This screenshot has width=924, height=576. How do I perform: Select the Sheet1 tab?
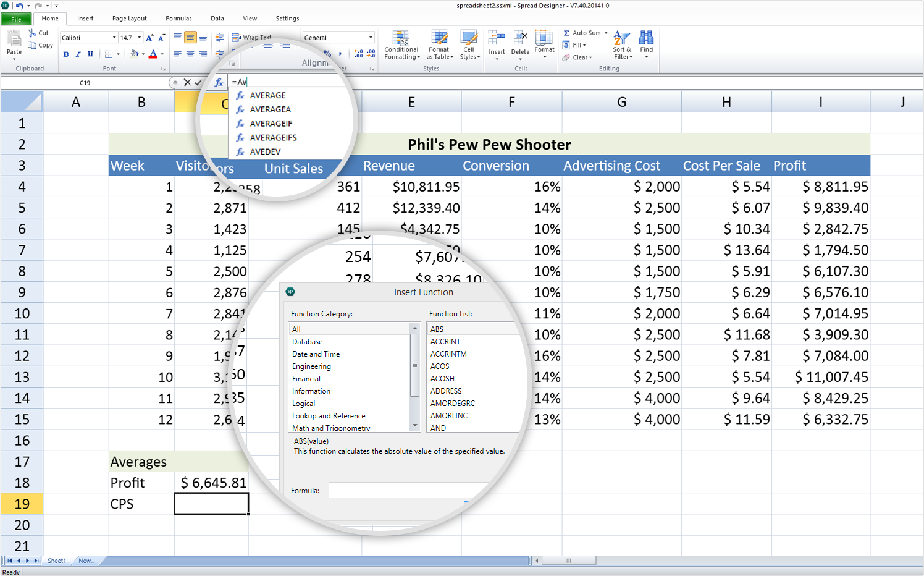tap(57, 561)
